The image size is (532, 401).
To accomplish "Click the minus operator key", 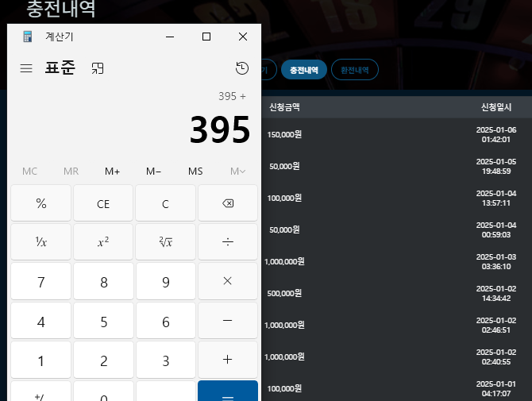I will tap(228, 320).
